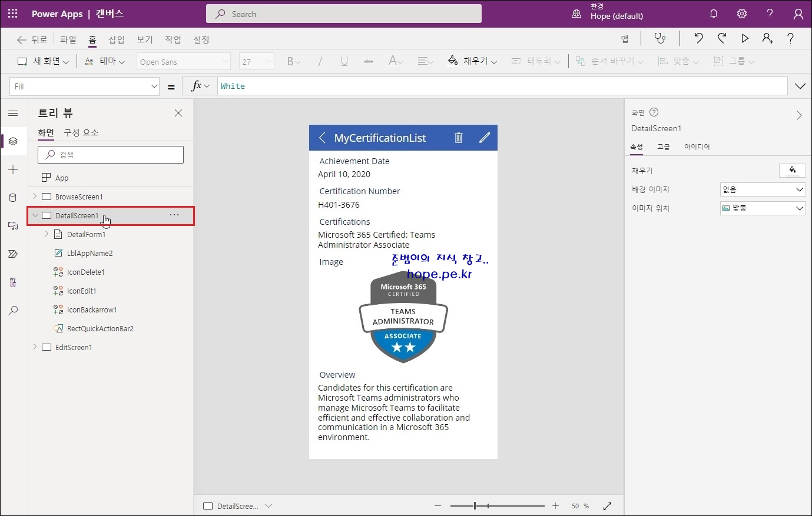Image resolution: width=812 pixels, height=516 pixels.
Task: Open advanced tools icon in sidebar
Action: point(14,282)
